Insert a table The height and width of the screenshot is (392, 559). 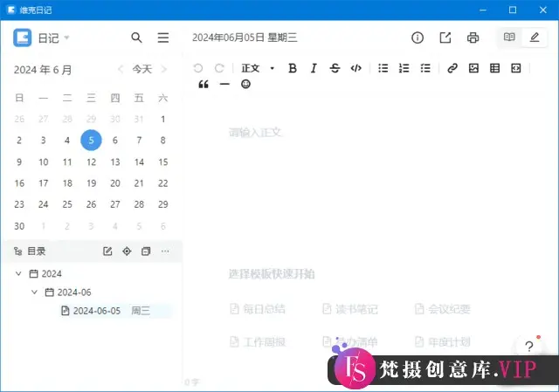[495, 68]
